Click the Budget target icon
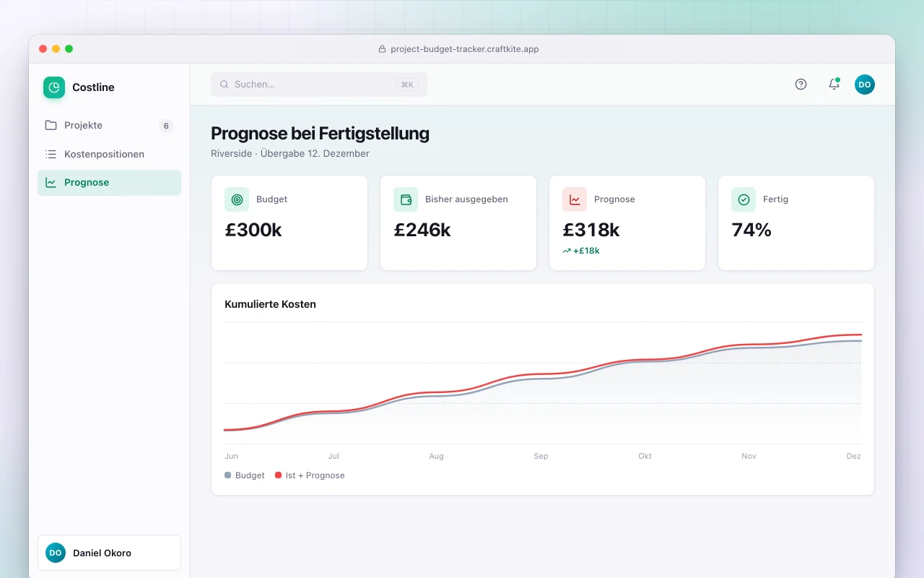This screenshot has height=578, width=924. (x=237, y=199)
